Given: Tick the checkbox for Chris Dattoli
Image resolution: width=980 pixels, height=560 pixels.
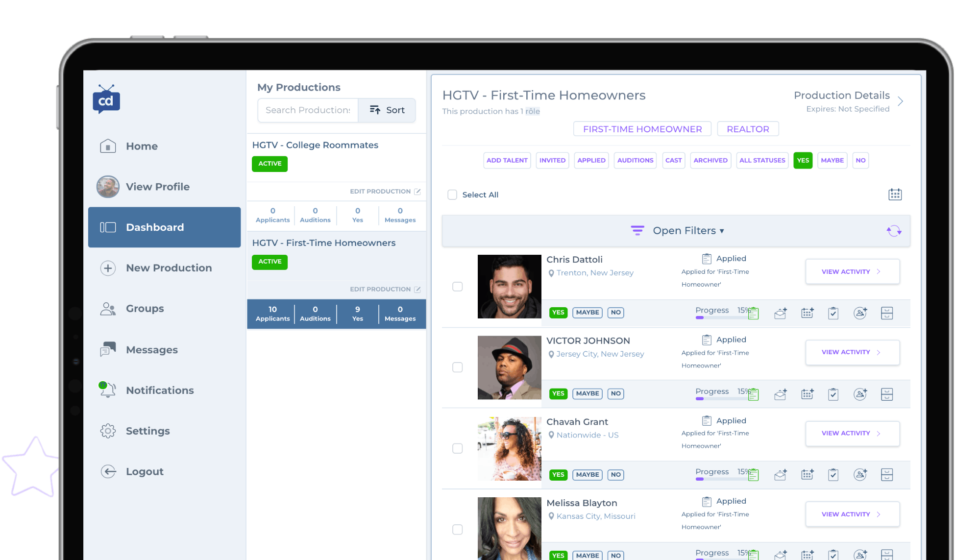Looking at the screenshot, I should coord(457,287).
